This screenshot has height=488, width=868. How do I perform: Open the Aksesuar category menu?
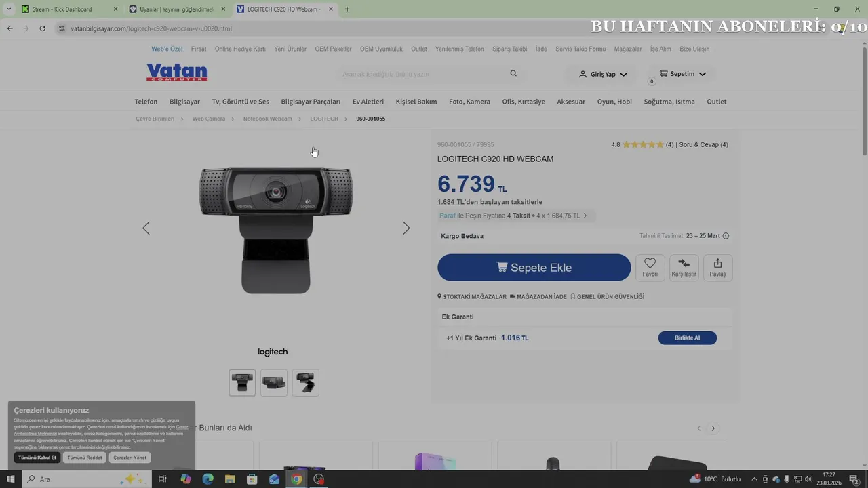571,102
